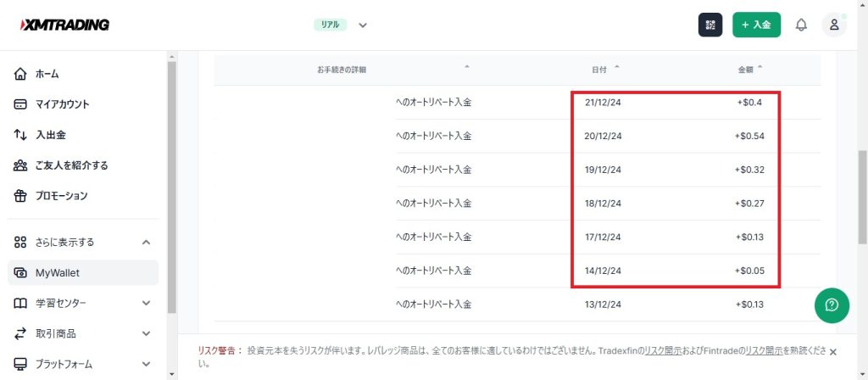Image resolution: width=868 pixels, height=380 pixels.
Task: Open notifications bell icon
Action: click(x=800, y=25)
